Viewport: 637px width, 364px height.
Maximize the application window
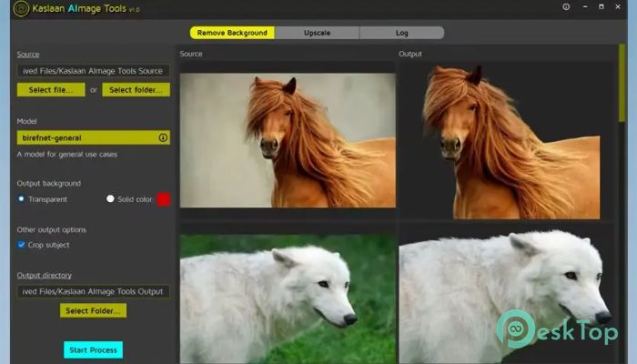click(x=602, y=7)
